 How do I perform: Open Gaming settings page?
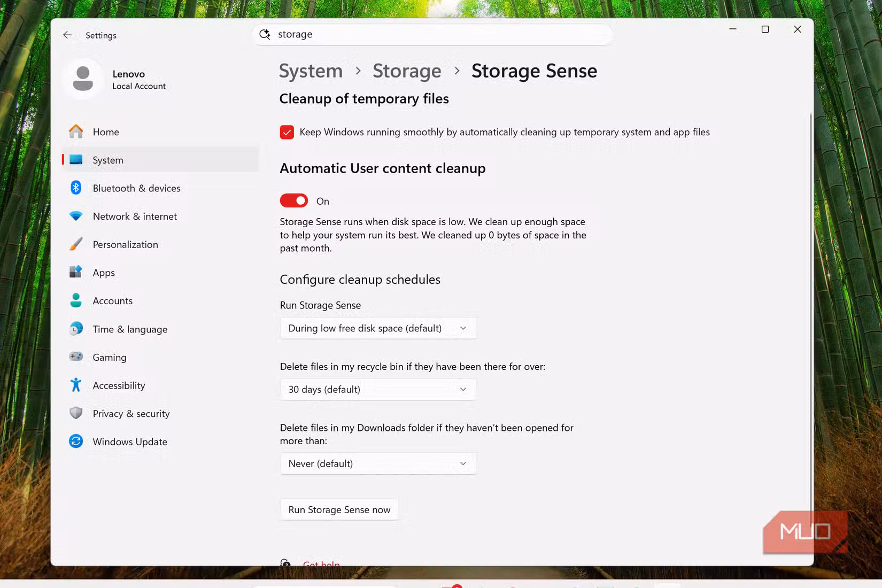pos(160,357)
